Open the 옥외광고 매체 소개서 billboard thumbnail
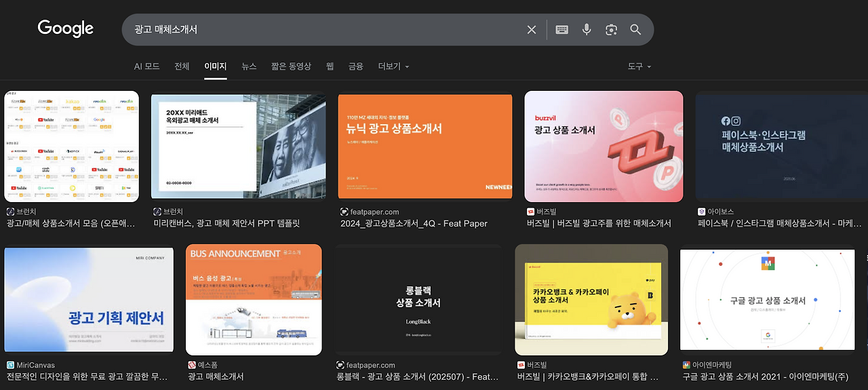 [x=239, y=147]
